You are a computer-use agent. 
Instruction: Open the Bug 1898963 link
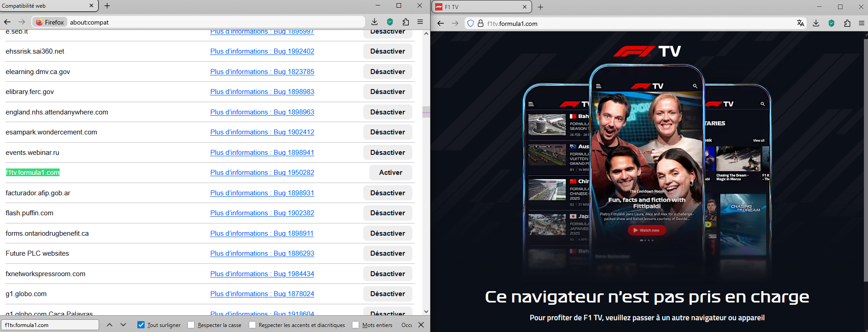[x=262, y=112]
